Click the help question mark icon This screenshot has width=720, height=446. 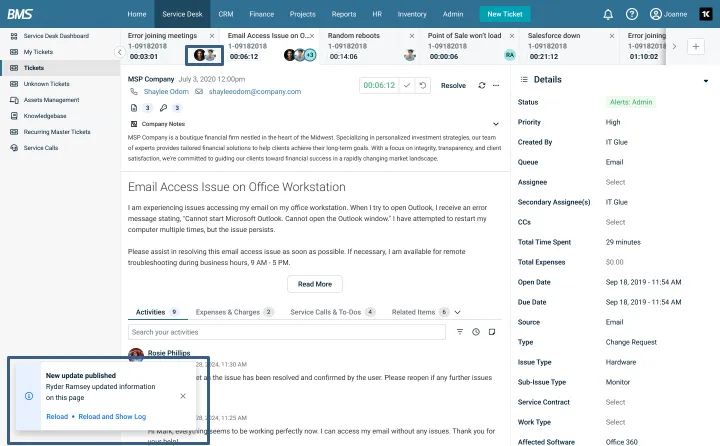click(x=632, y=14)
